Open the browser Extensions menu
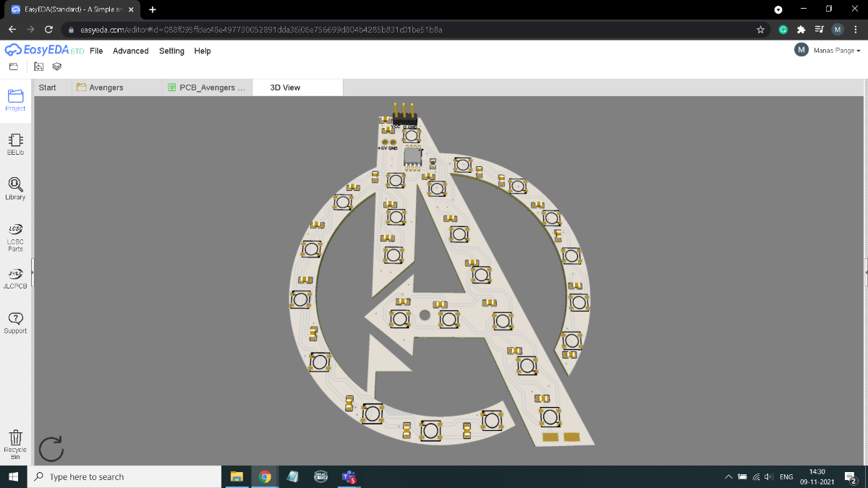 [801, 30]
